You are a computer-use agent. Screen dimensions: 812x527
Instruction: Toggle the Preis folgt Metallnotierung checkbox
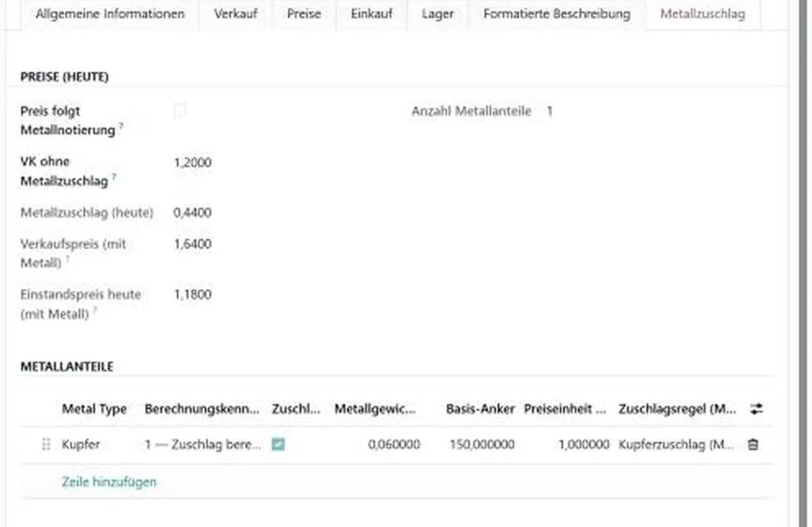click(x=180, y=110)
